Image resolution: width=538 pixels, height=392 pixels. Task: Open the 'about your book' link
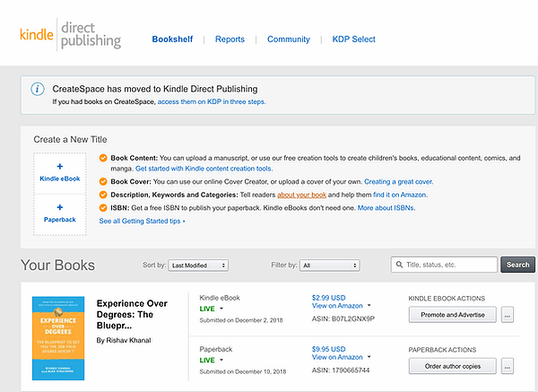[301, 195]
